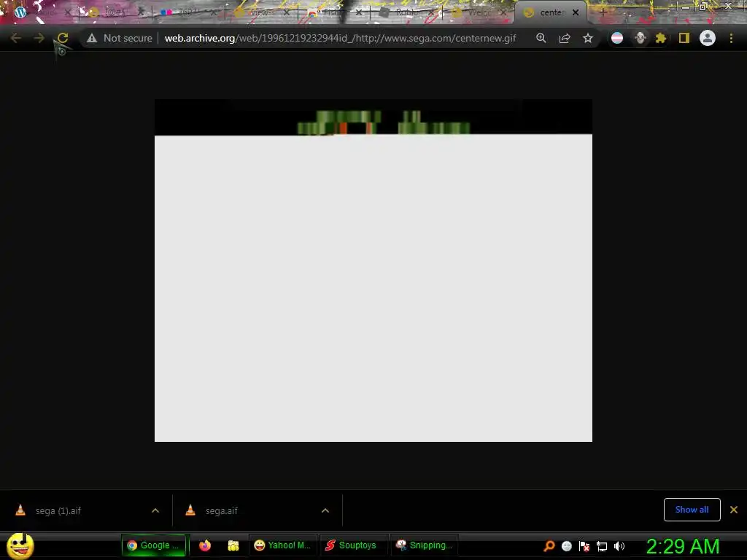
Task: Click the orange search tray icon
Action: tap(549, 546)
